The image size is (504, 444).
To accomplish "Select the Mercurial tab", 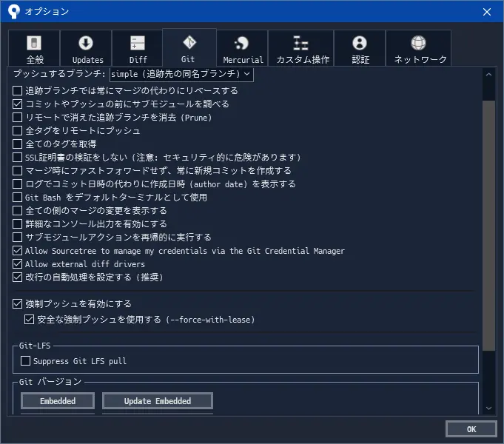I will 242,48.
